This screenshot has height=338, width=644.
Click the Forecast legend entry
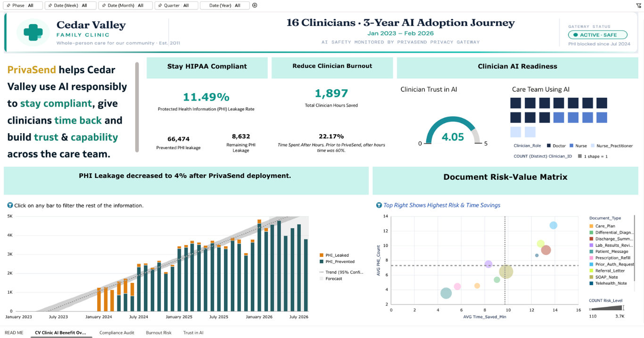(331, 279)
